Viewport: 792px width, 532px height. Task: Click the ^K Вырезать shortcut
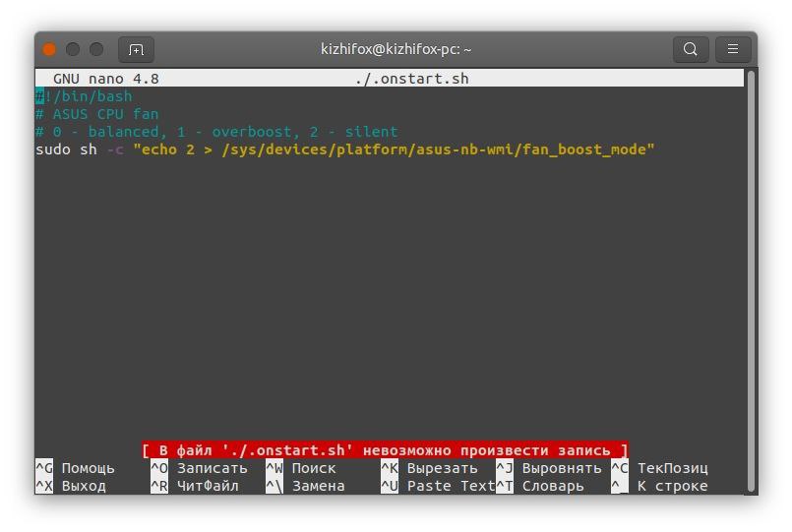tap(429, 468)
